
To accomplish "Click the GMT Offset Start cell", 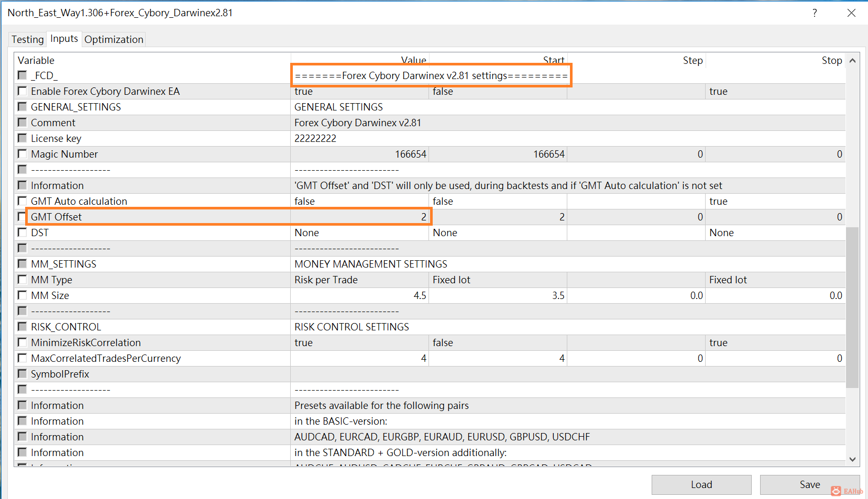I will [x=498, y=217].
